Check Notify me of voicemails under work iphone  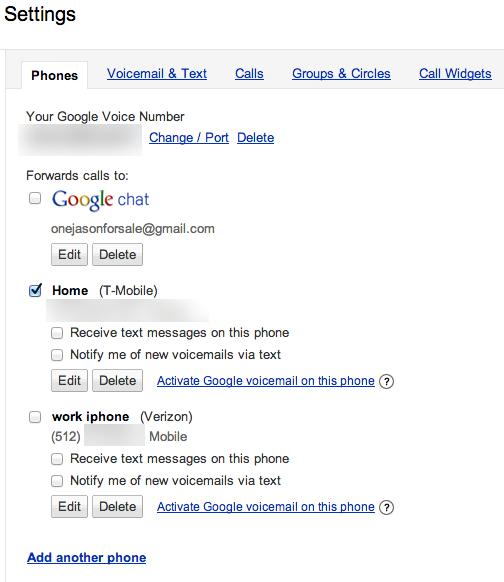(57, 481)
